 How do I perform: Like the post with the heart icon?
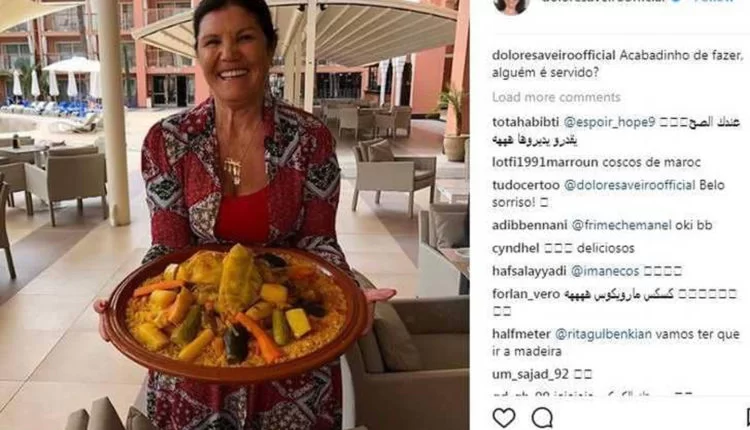pyautogui.click(x=504, y=418)
